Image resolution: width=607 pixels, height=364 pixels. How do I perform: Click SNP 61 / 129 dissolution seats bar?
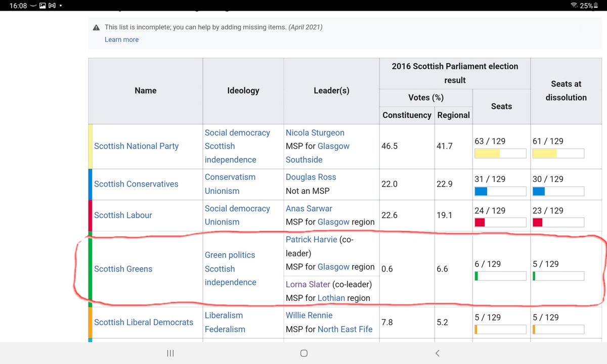(558, 153)
